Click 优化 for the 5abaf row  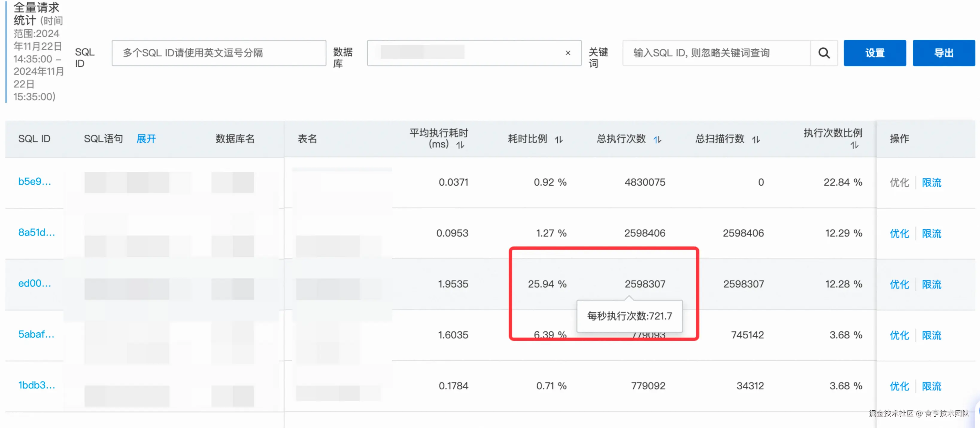tap(899, 335)
